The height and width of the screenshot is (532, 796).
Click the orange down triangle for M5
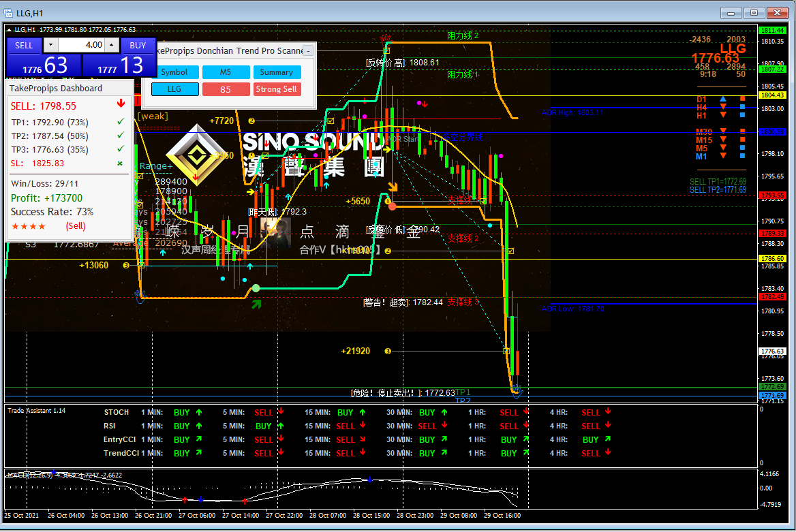(723, 148)
